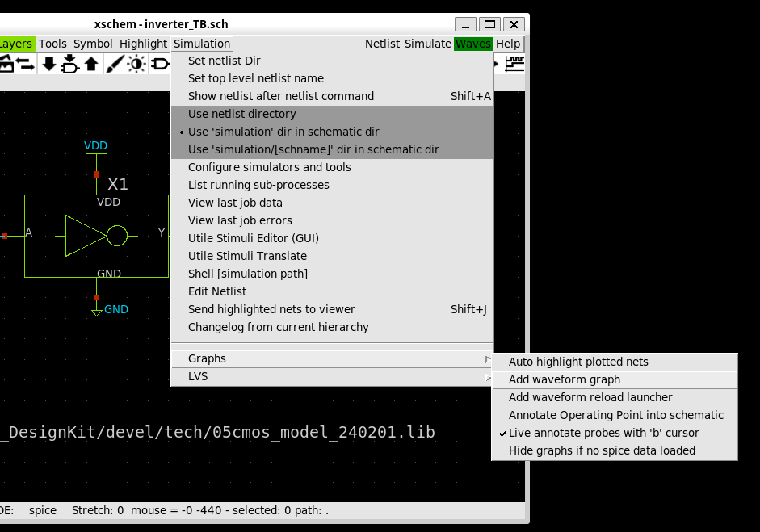
Task: Click the Netlist button
Action: (x=383, y=44)
